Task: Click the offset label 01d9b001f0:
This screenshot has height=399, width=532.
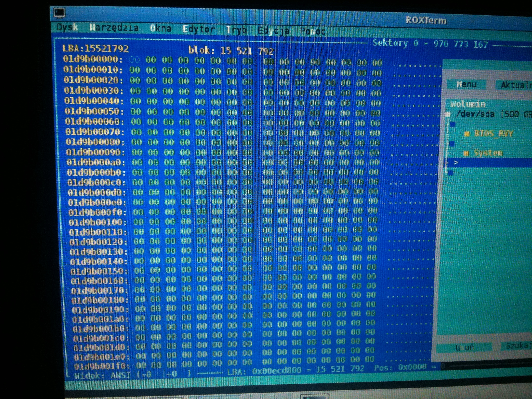Action: tap(102, 366)
